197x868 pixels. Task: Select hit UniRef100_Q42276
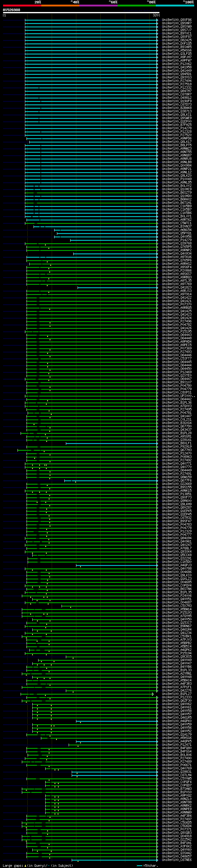tap(177, 690)
